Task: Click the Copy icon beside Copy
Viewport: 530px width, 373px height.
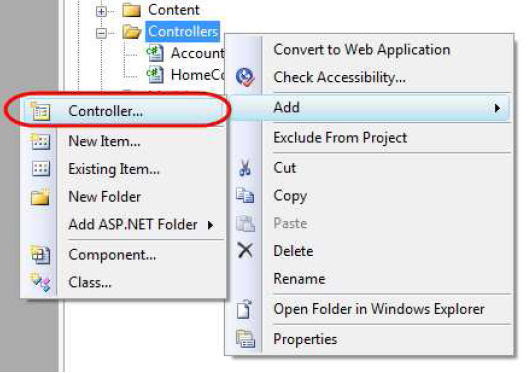Action: tap(245, 196)
